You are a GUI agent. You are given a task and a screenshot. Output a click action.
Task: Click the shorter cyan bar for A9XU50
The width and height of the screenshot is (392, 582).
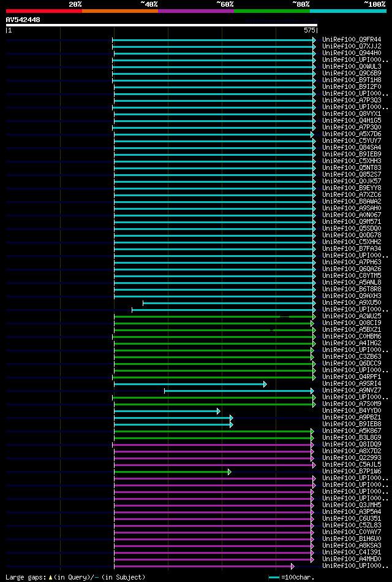click(x=230, y=303)
